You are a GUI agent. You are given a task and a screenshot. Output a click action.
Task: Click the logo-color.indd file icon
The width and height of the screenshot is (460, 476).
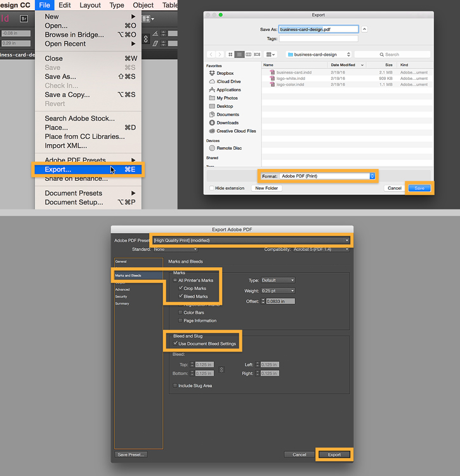pos(272,84)
